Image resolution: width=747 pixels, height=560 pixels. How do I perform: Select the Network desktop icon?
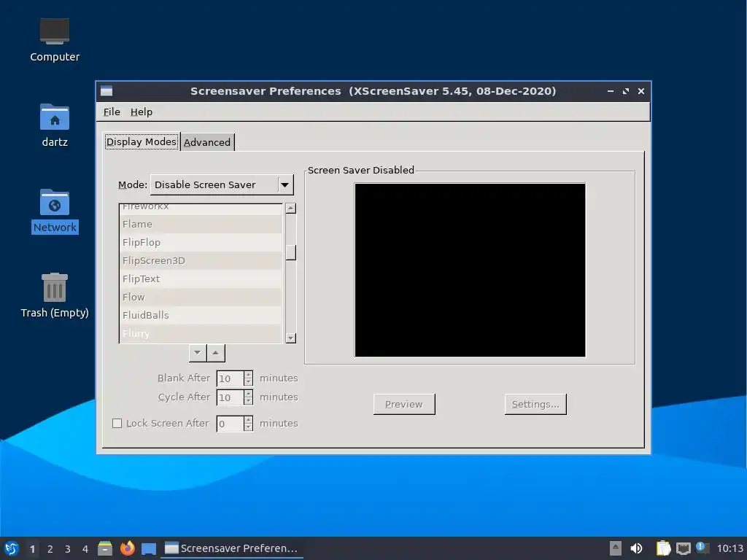(54, 211)
